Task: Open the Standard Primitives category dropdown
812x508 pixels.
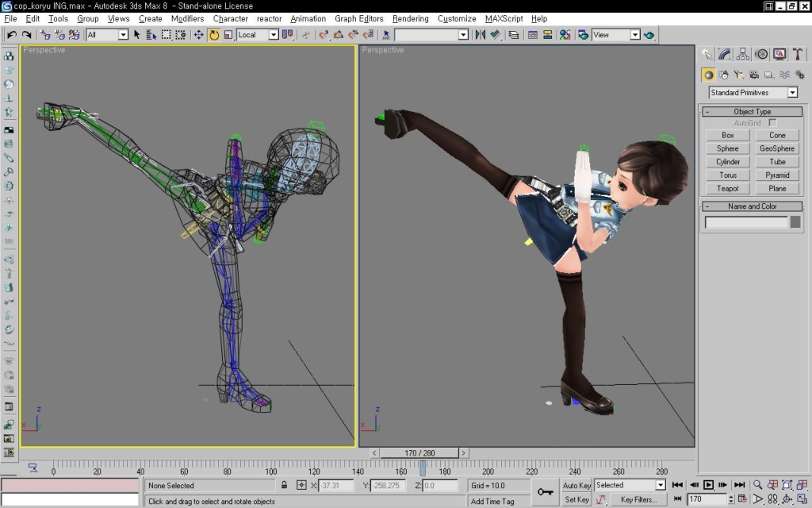Action: pyautogui.click(x=753, y=92)
